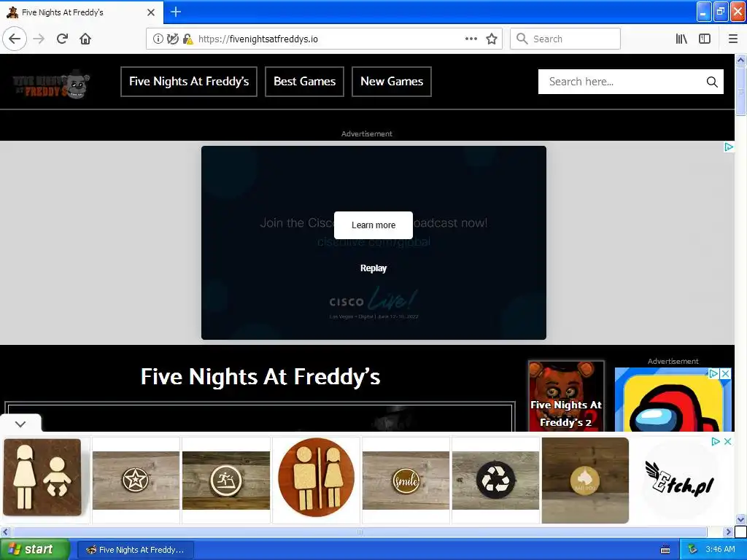Click vertical scrollbar down arrow
Screen dimensions: 747x560
pyautogui.click(x=741, y=518)
